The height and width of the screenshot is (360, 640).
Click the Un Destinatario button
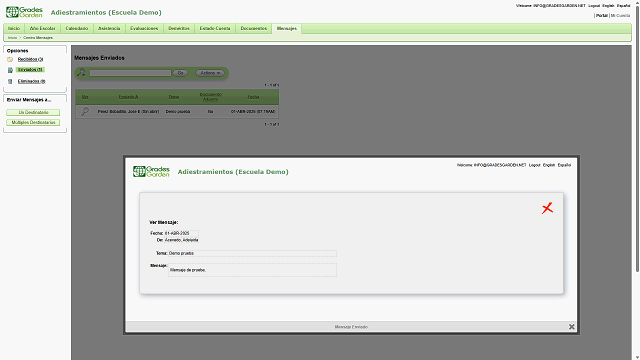tap(33, 112)
